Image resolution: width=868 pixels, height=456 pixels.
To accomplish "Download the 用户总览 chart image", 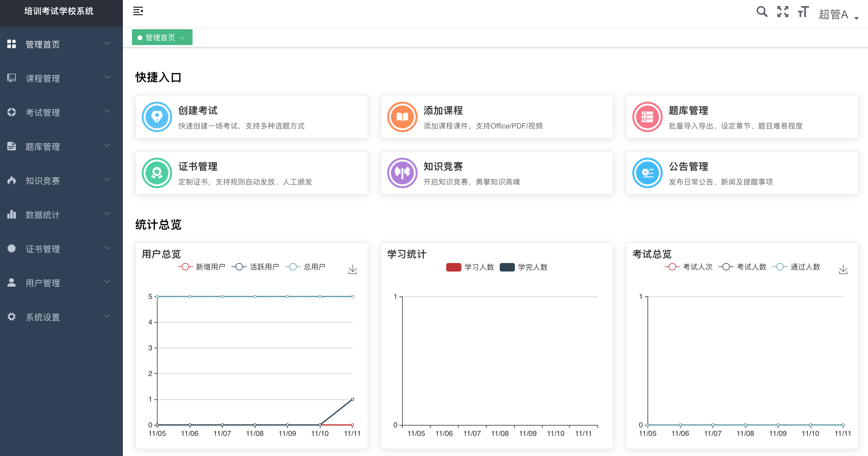I will coord(352,269).
